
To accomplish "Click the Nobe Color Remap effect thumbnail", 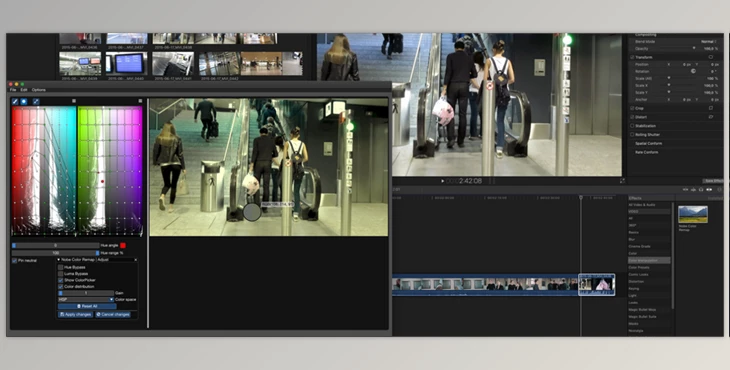I will [693, 215].
